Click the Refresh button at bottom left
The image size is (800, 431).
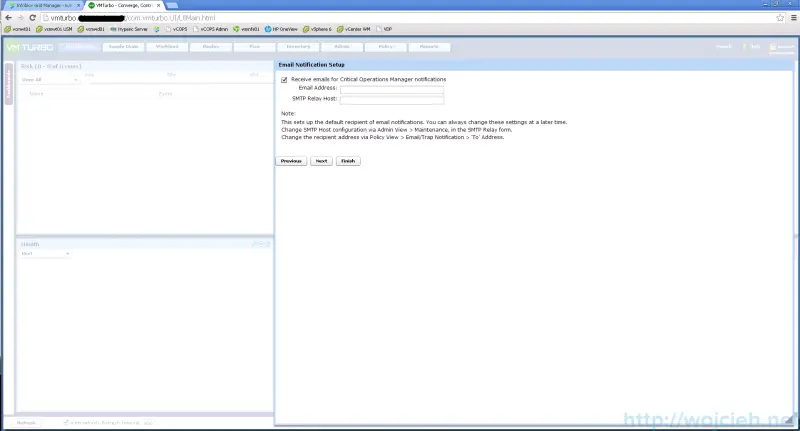(27, 423)
